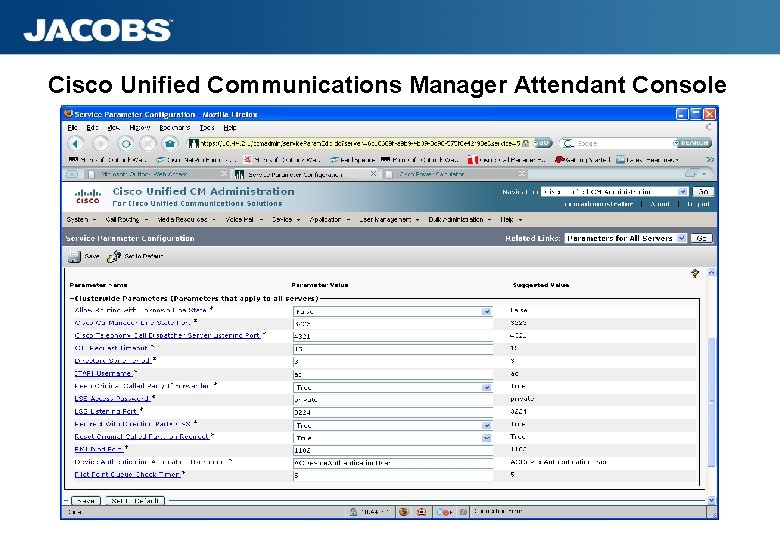Open the Application menu

coord(329,219)
